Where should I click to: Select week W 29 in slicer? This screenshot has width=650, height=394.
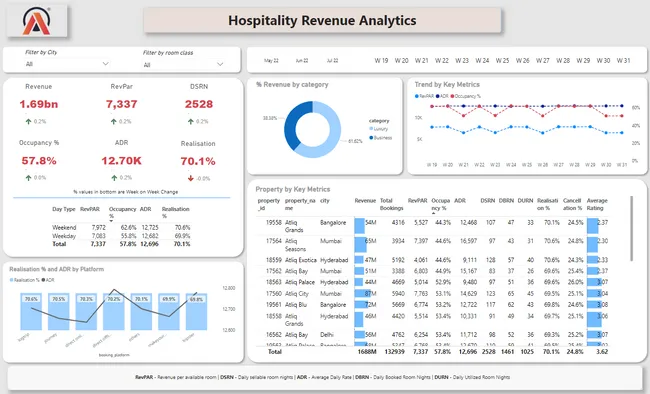pos(583,61)
